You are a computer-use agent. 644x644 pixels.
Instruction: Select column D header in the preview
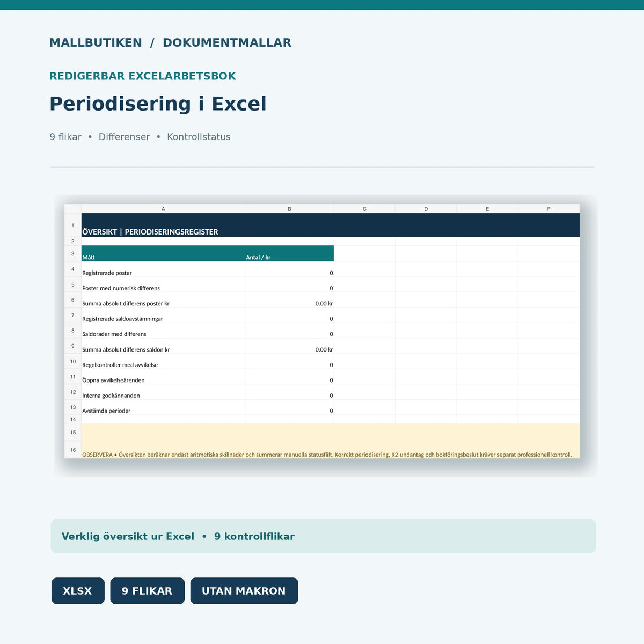426,209
